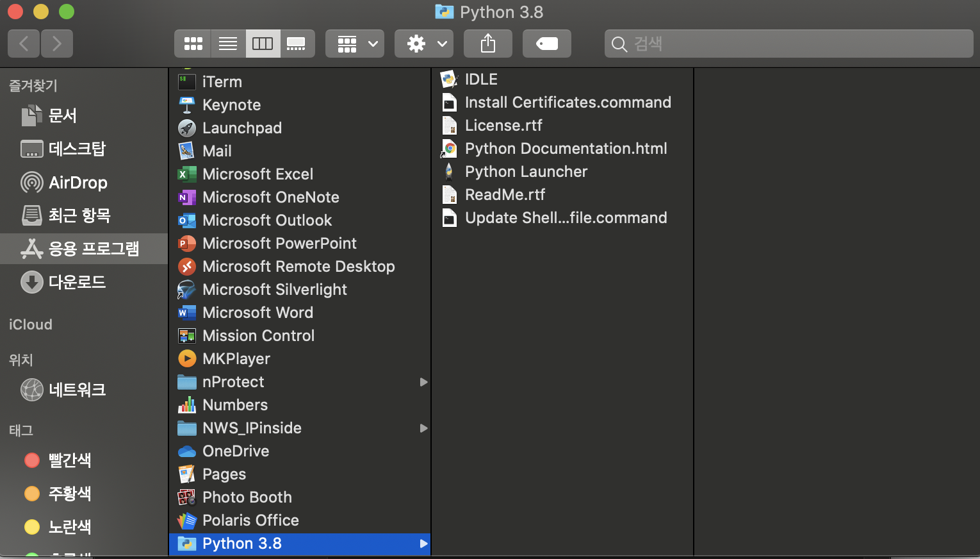Click the Python 3.8 folder arrow
980x559 pixels.
click(423, 544)
